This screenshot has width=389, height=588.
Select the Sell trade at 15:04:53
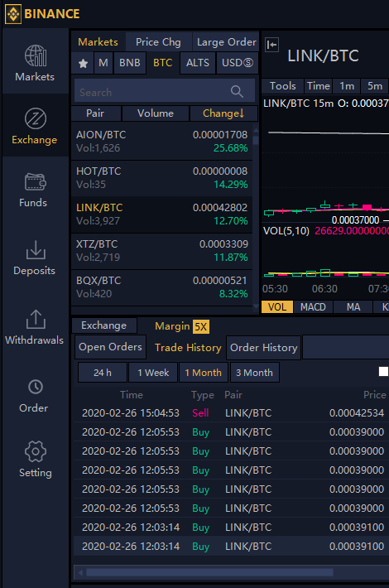[x=231, y=413]
